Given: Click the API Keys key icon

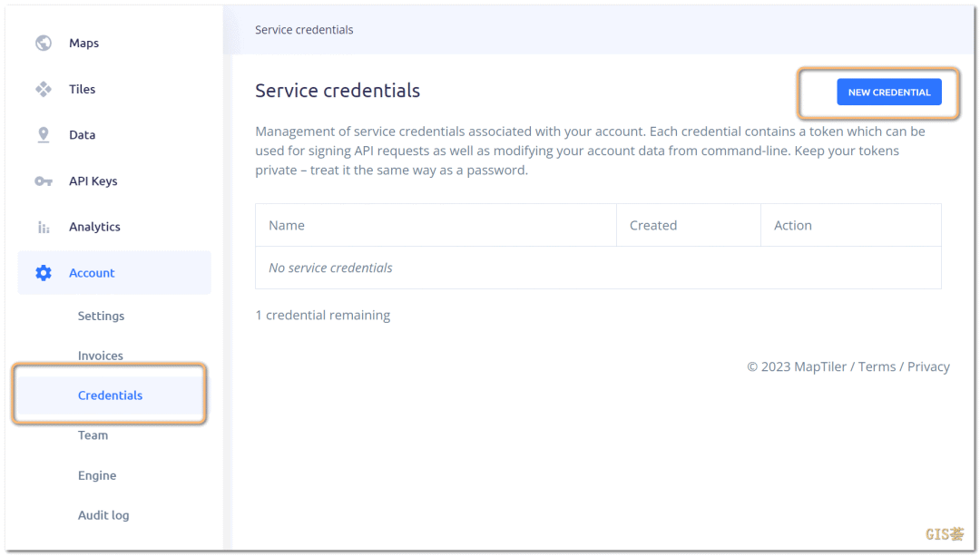Looking at the screenshot, I should tap(44, 181).
